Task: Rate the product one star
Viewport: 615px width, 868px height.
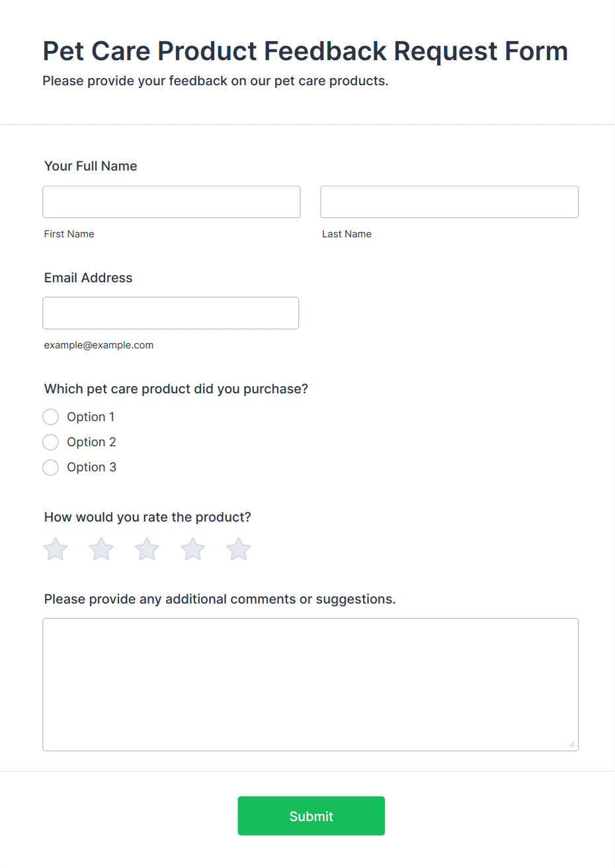Action: [56, 549]
